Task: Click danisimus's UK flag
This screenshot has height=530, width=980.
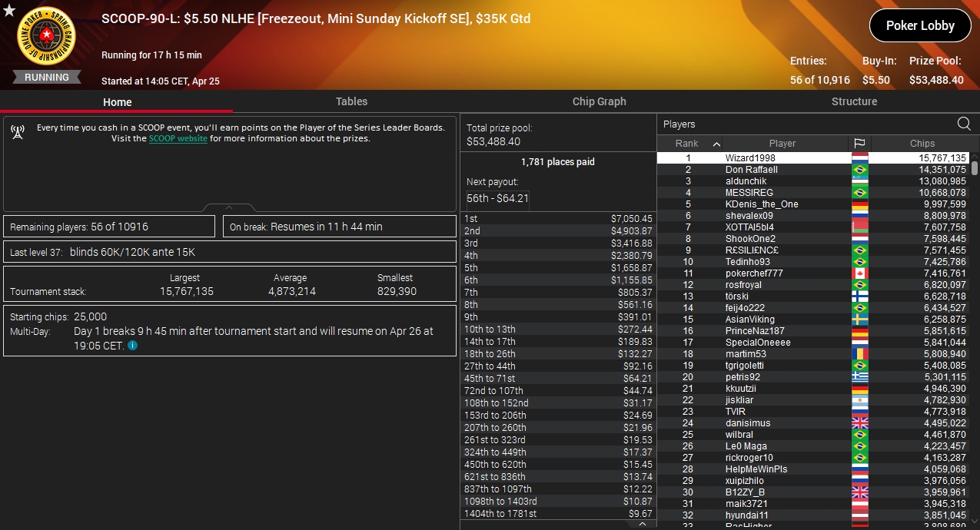Action: 859,423
